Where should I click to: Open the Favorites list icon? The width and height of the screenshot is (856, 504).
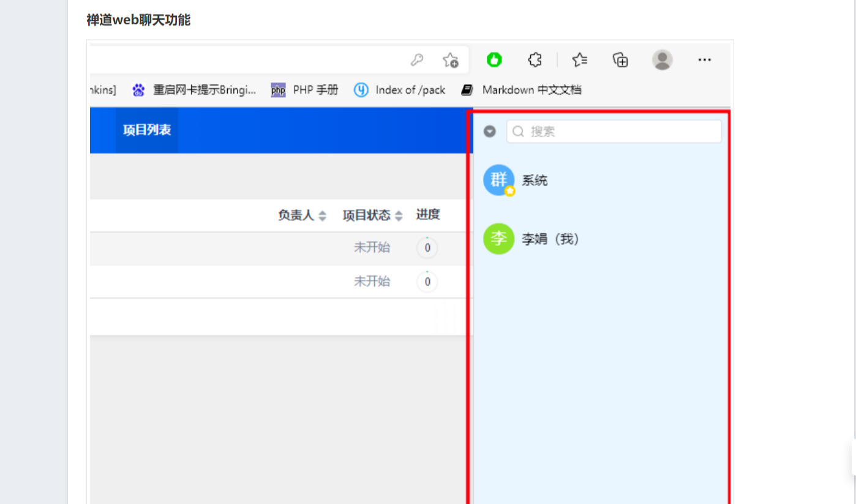click(x=579, y=60)
